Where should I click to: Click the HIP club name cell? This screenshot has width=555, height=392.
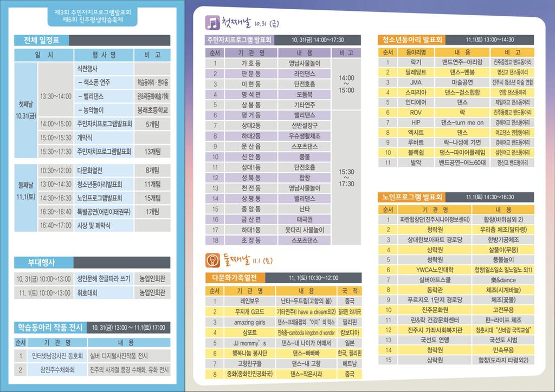pyautogui.click(x=416, y=122)
